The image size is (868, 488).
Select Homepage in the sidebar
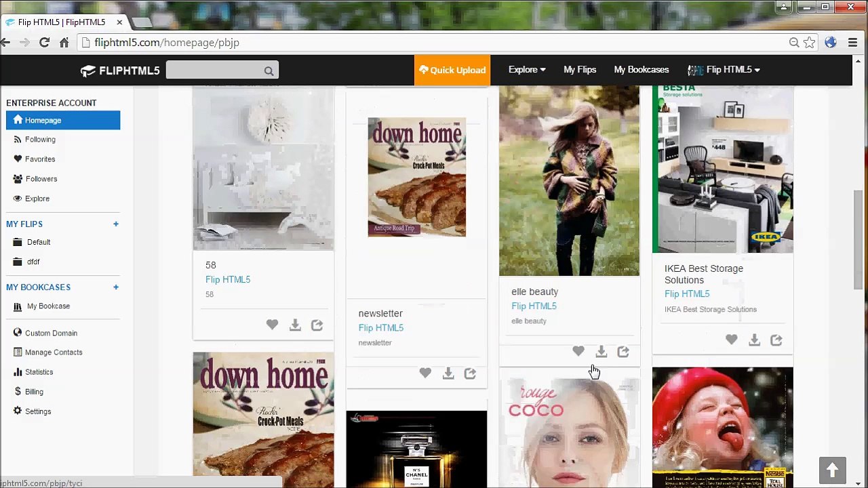(x=63, y=120)
